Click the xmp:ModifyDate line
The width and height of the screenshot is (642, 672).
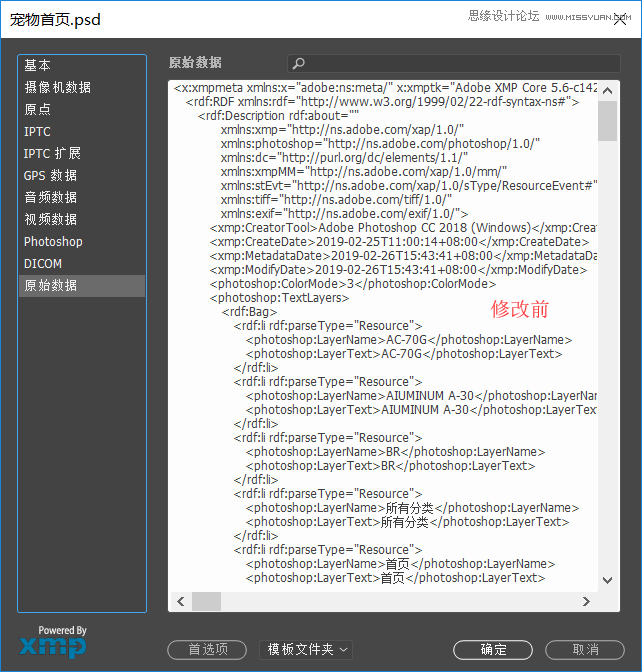point(398,270)
